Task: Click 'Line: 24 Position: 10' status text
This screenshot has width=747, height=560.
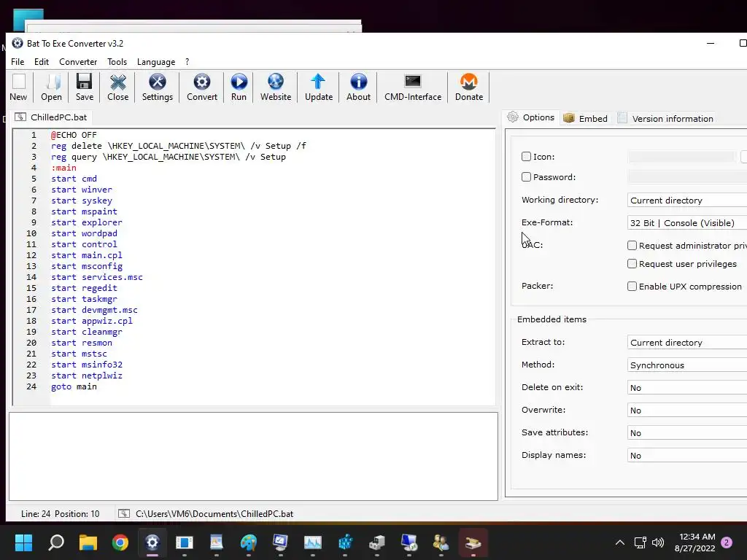Action: click(x=60, y=514)
